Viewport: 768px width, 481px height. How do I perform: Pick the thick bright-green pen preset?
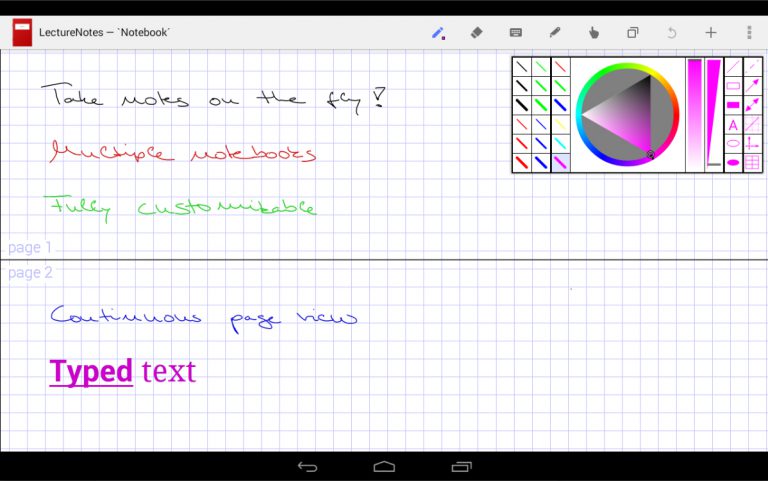coord(541,105)
